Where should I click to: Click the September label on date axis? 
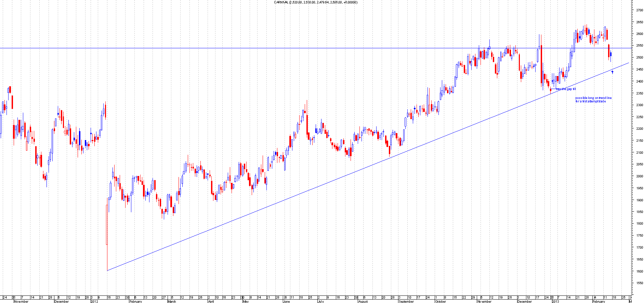(406, 301)
